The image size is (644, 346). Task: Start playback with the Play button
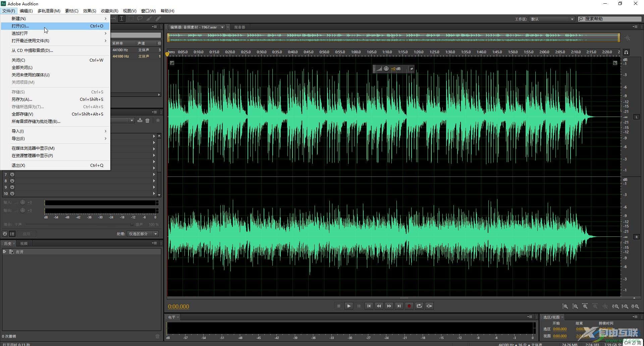coord(349,306)
